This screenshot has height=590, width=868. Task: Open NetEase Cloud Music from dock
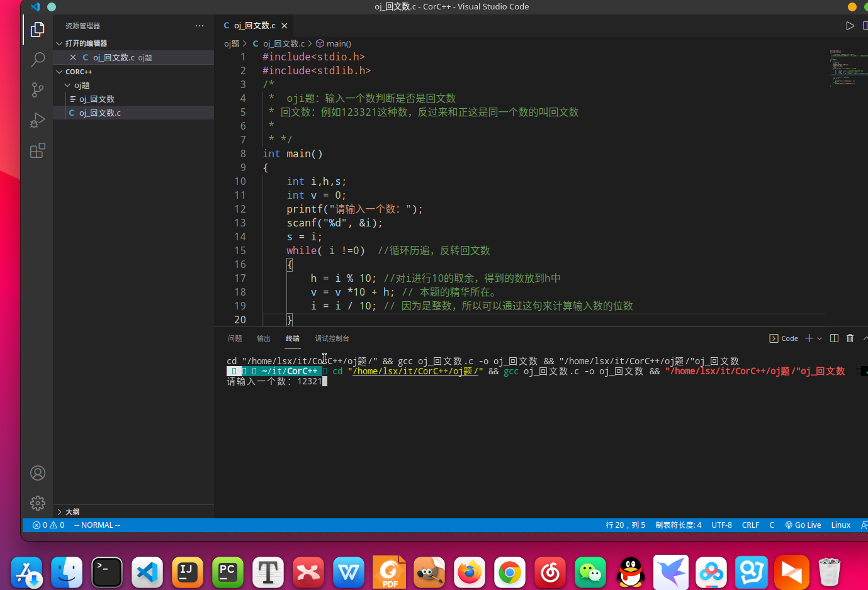[550, 572]
